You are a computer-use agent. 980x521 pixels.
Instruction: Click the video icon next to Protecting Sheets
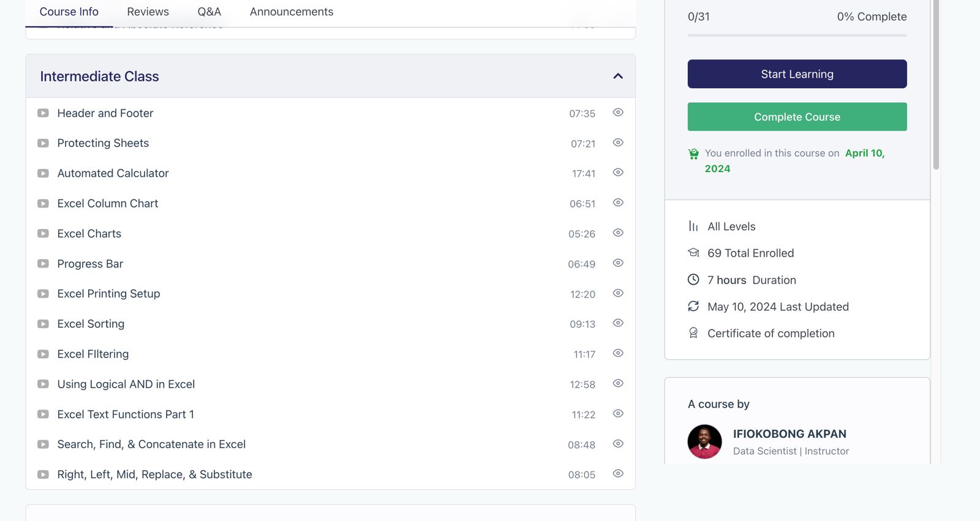pos(43,143)
